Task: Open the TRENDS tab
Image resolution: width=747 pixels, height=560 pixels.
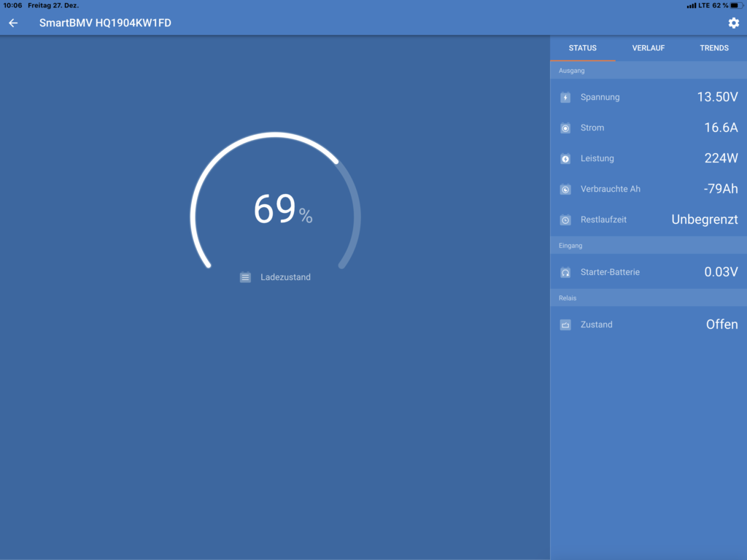Action: pyautogui.click(x=714, y=48)
